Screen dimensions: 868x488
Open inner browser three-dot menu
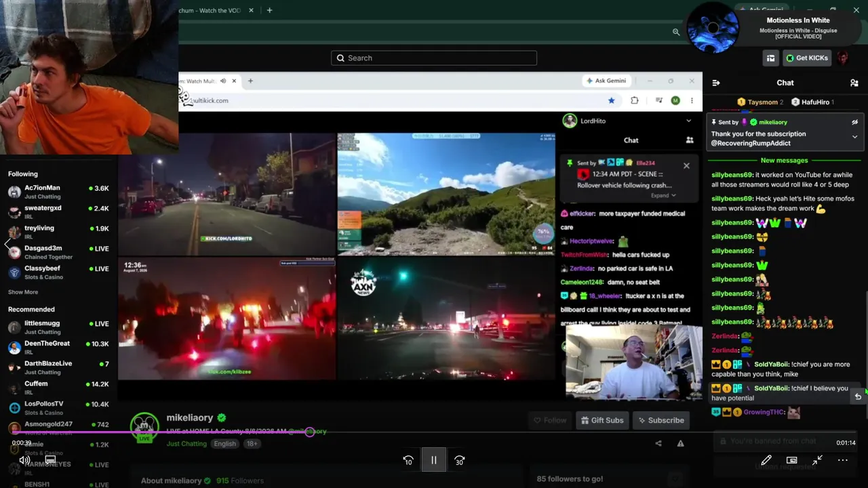pos(692,100)
